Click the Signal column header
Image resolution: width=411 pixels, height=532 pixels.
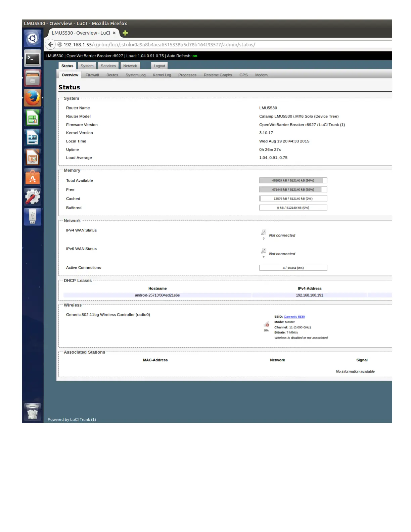pos(362,360)
